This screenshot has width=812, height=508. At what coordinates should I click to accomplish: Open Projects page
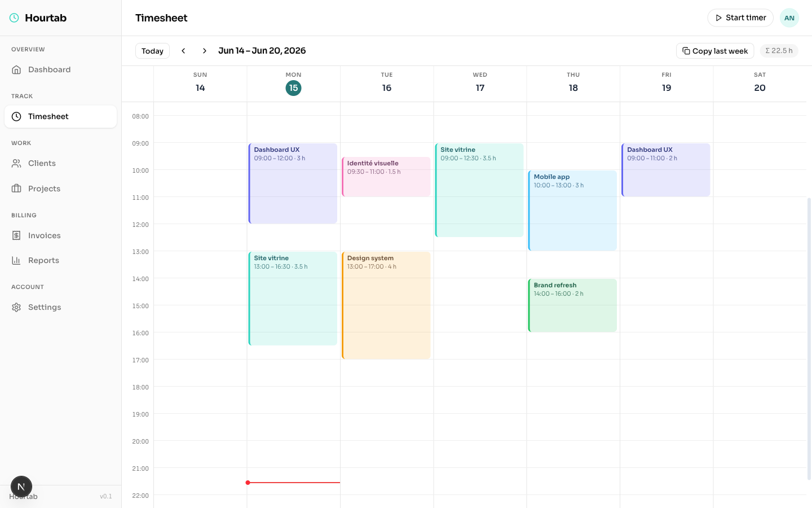click(60, 189)
